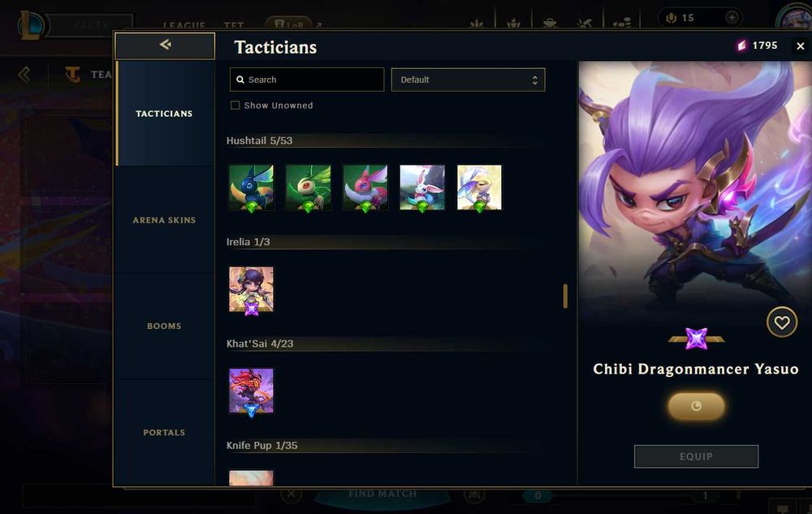Switch to the Arena Skins tab
The image size is (812, 514).
[164, 220]
